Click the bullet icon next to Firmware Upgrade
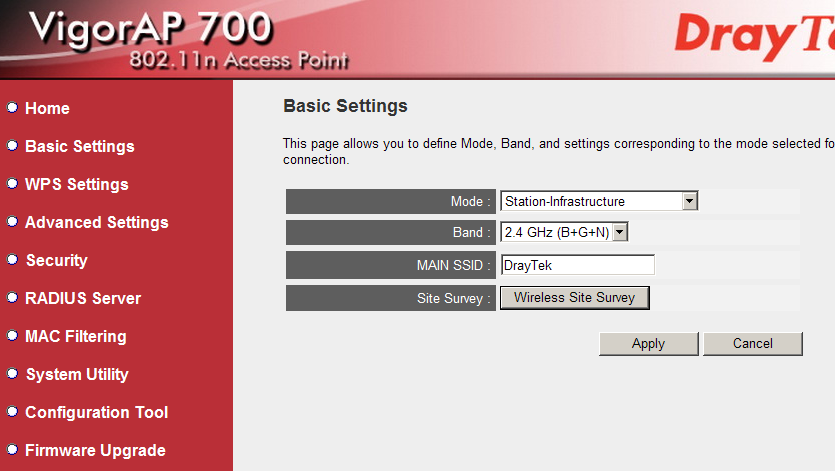This screenshot has width=835, height=471. point(12,450)
